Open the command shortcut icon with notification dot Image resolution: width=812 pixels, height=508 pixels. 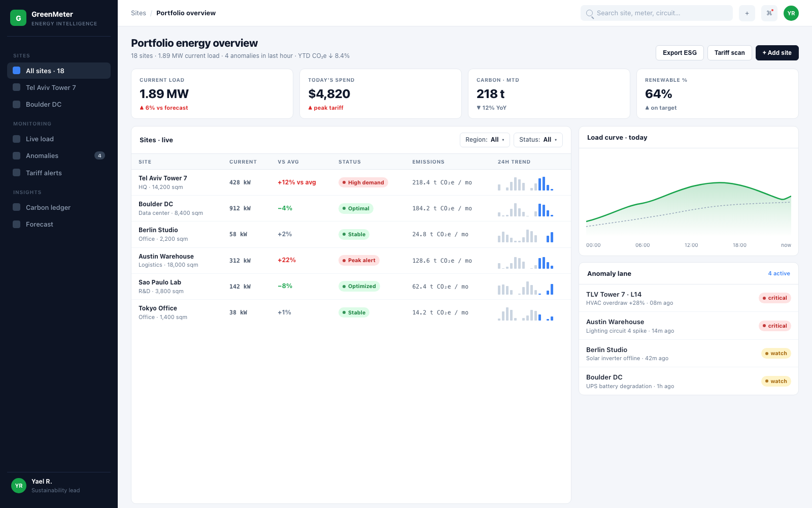tap(769, 13)
